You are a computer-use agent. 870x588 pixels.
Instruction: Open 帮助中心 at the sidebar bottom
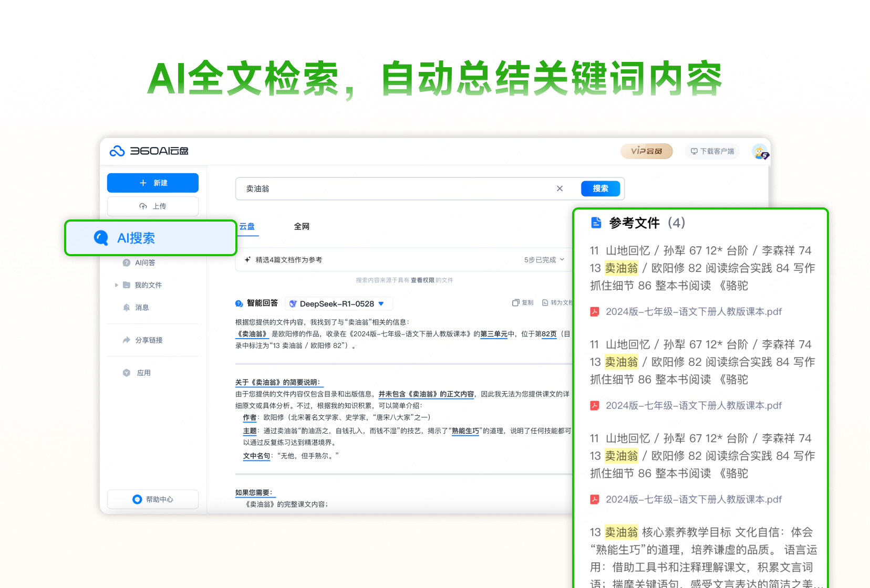153,499
